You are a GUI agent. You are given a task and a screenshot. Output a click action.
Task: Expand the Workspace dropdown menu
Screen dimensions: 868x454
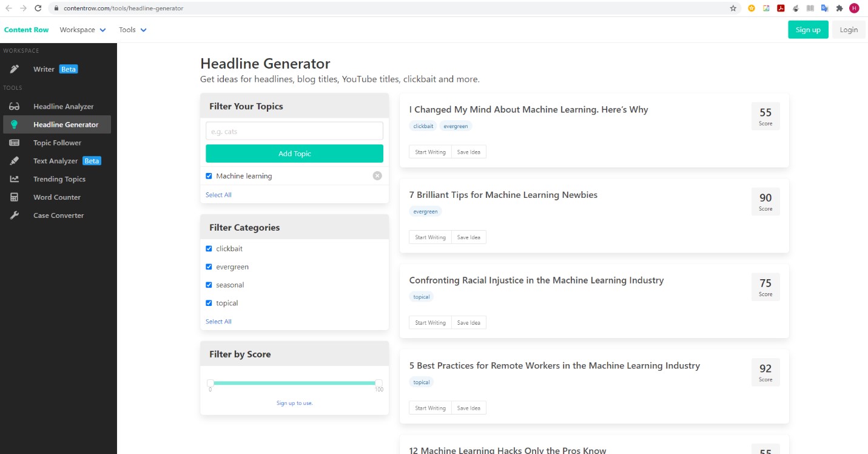[x=82, y=30]
